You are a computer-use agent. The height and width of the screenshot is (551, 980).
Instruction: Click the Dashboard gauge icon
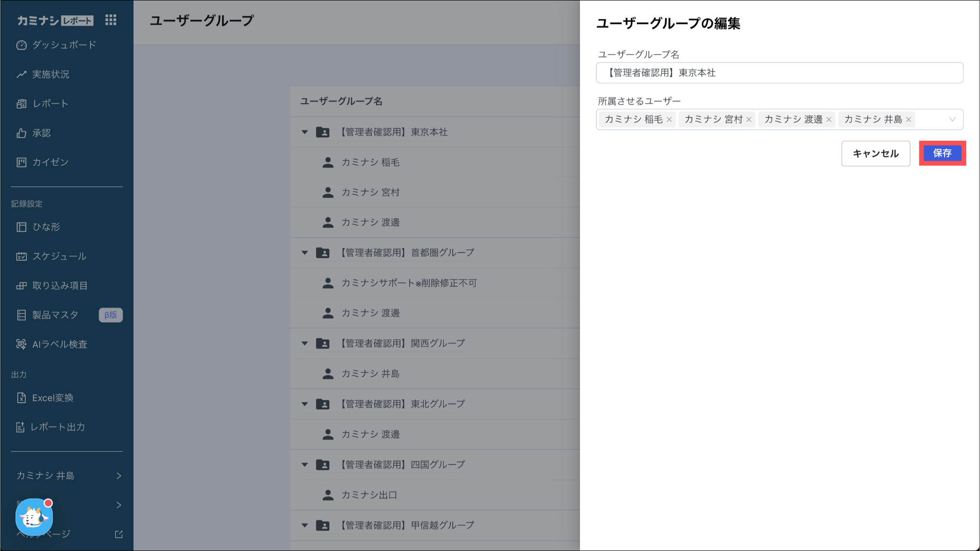coord(22,45)
